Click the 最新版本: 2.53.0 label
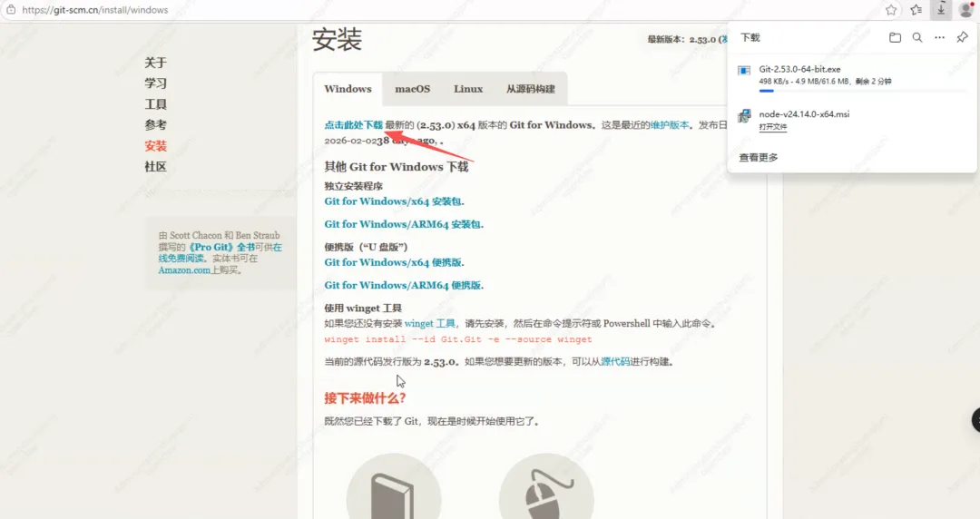Image resolution: width=980 pixels, height=519 pixels. coord(681,39)
